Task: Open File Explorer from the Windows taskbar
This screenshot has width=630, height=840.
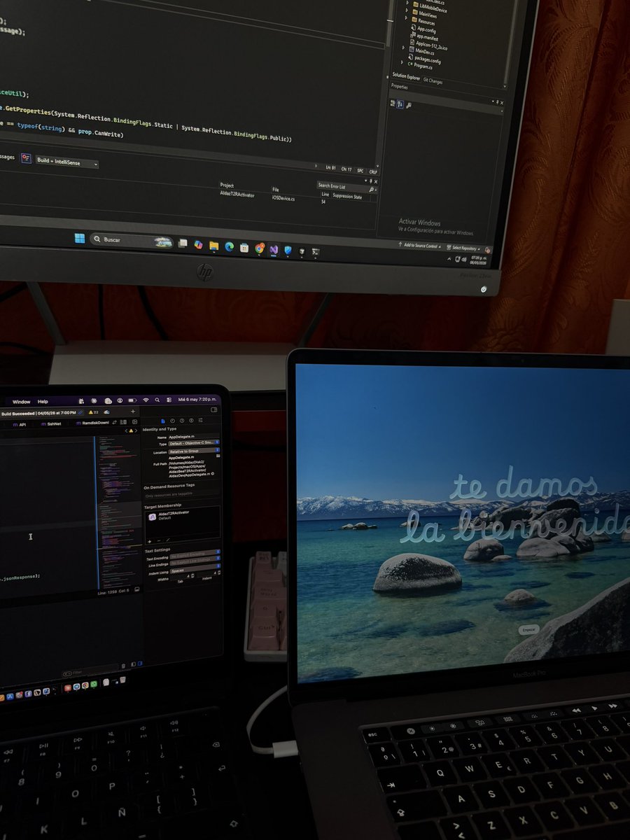Action: coord(214,245)
